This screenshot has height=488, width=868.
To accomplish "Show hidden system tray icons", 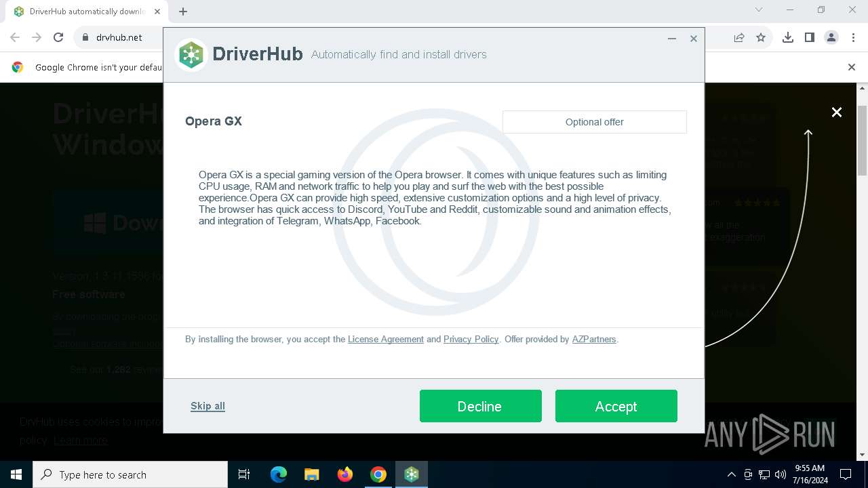I will pyautogui.click(x=732, y=474).
